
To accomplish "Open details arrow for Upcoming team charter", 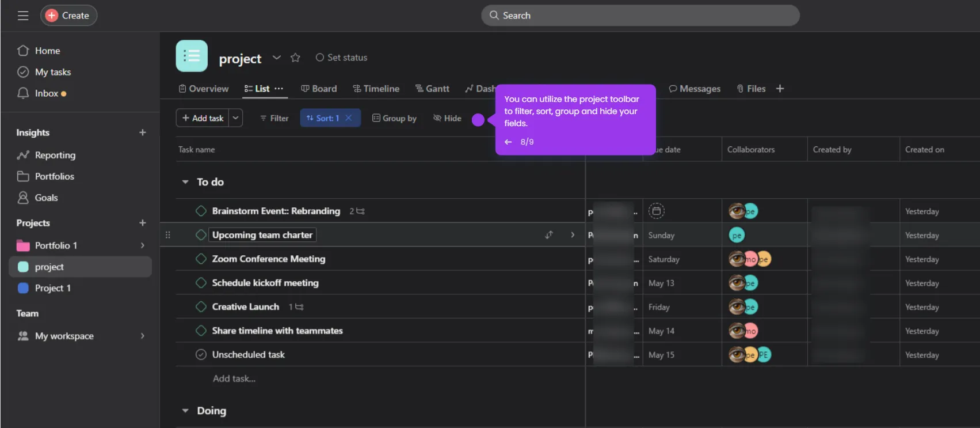I will (x=573, y=235).
